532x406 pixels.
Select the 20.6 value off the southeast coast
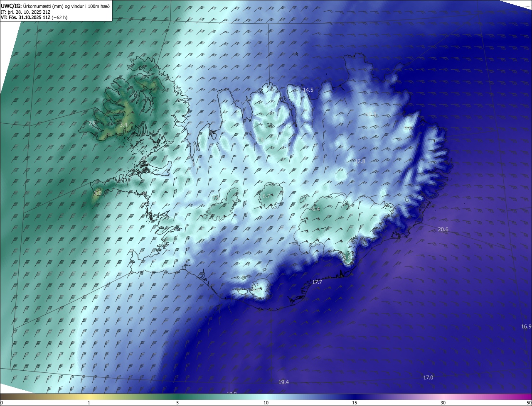443,230
